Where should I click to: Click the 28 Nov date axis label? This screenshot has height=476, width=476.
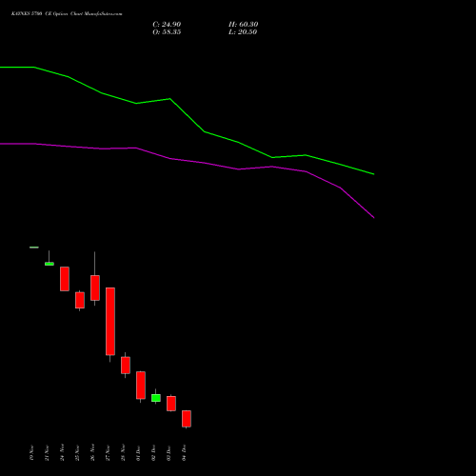click(123, 452)
